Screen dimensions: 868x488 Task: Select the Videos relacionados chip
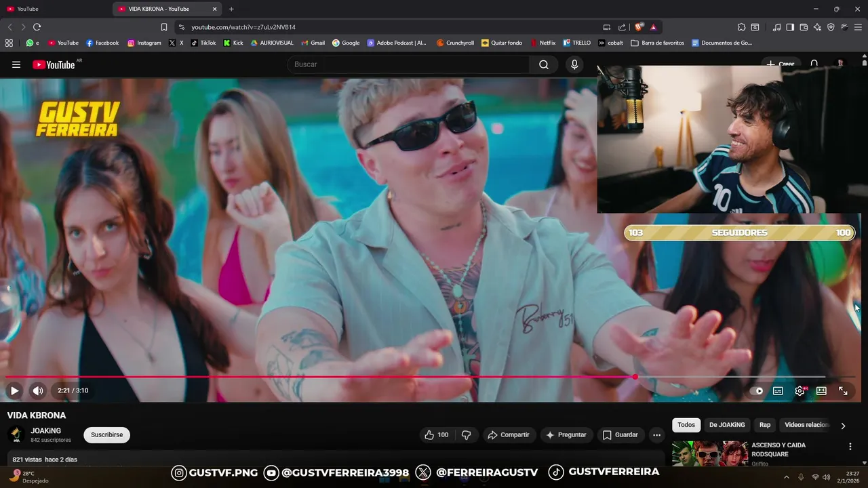[806, 425]
